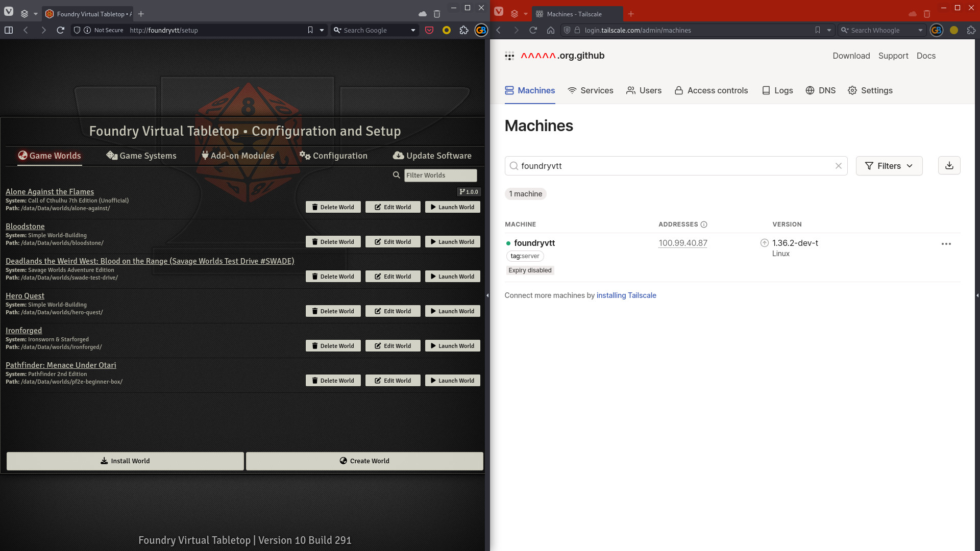
Task: Open bookmark dropdown arrow in Tailscale browser
Action: pos(829,30)
